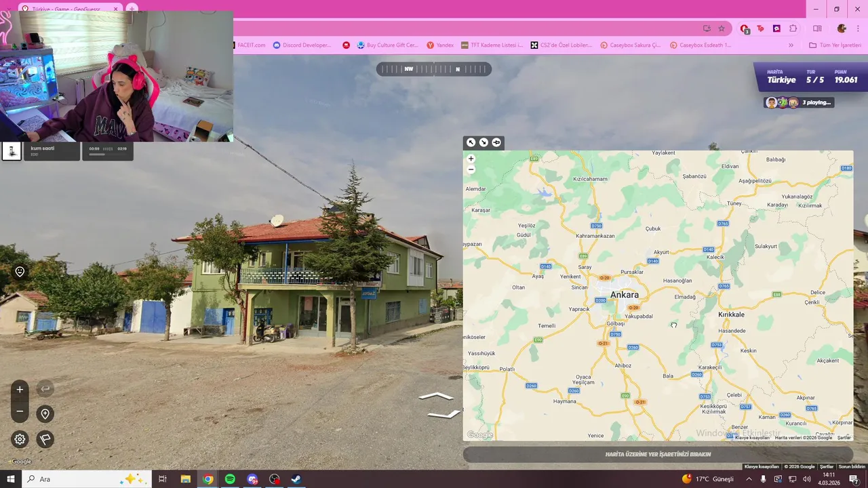The image size is (868, 488).
Task: Switch to the Türkiye - Game GeoGuessr tab
Action: 66,9
